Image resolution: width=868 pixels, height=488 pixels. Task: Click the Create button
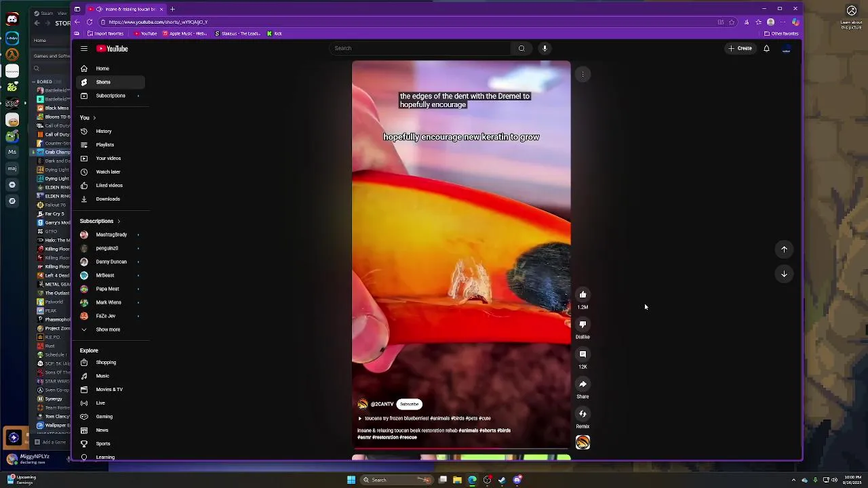coord(740,48)
